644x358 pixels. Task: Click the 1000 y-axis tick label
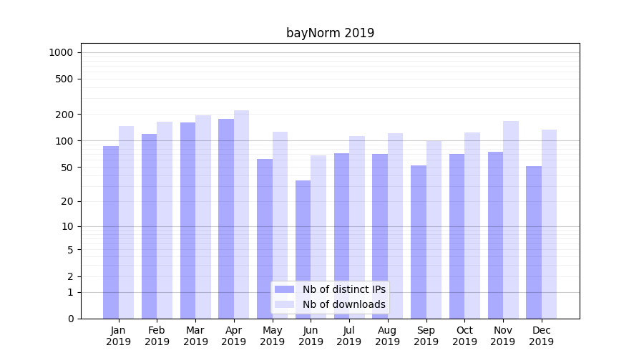point(61,52)
